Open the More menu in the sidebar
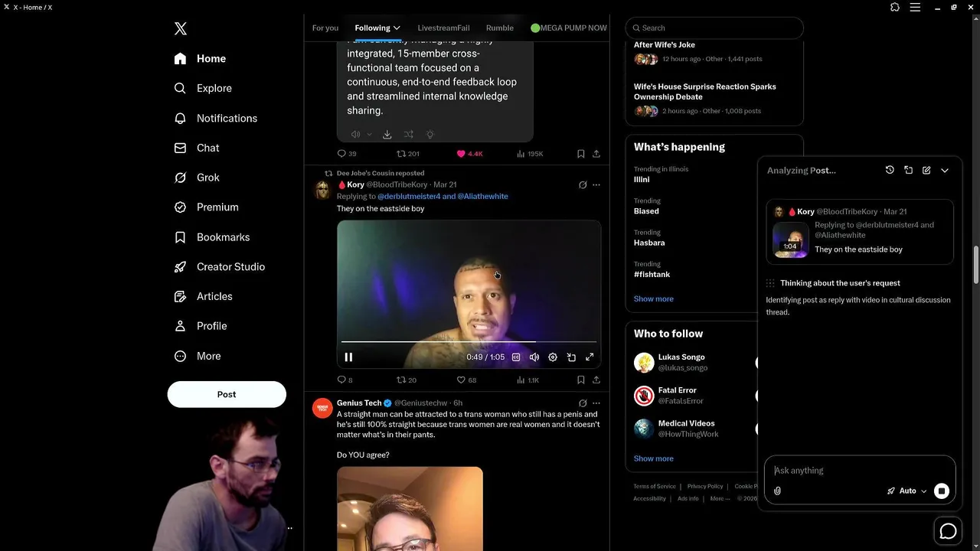The height and width of the screenshot is (551, 980). pyautogui.click(x=197, y=356)
